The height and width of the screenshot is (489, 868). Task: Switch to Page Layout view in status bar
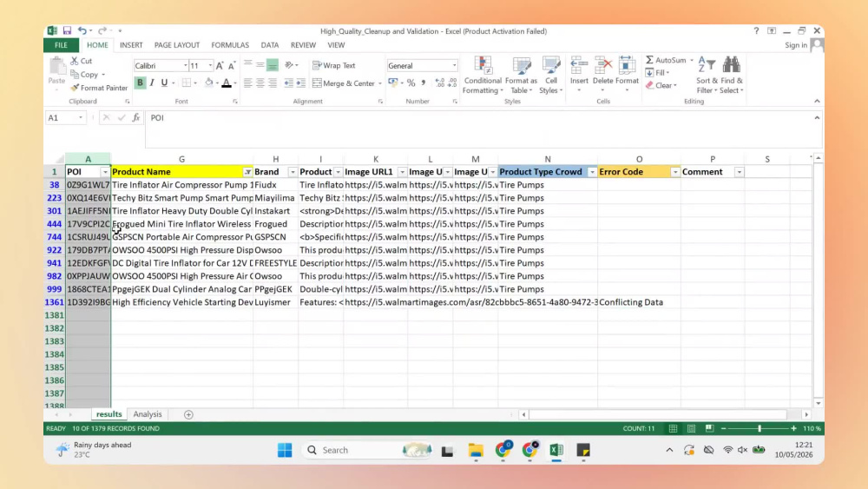(x=692, y=429)
